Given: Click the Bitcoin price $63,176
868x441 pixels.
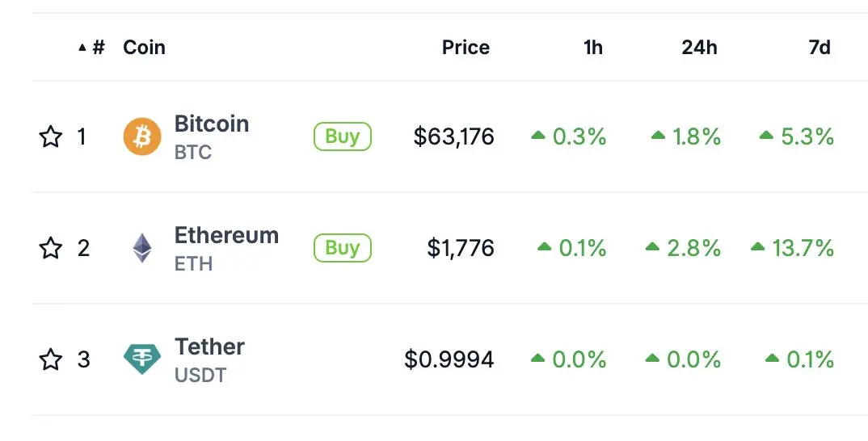Looking at the screenshot, I should click(454, 136).
